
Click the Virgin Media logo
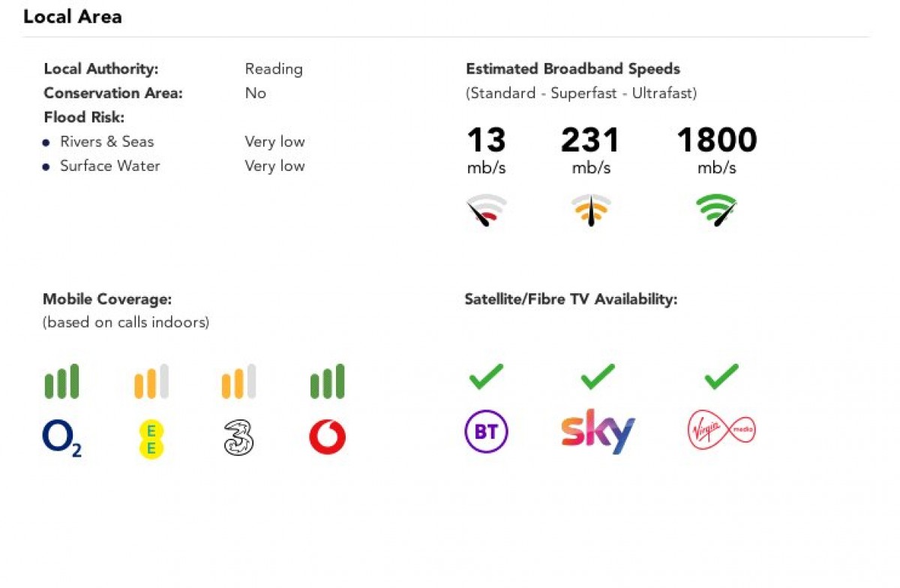[721, 430]
